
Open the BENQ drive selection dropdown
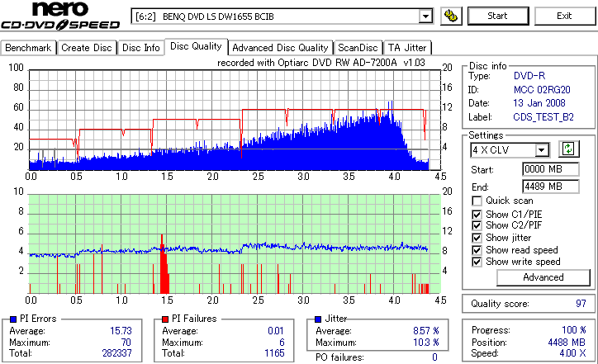coord(425,17)
